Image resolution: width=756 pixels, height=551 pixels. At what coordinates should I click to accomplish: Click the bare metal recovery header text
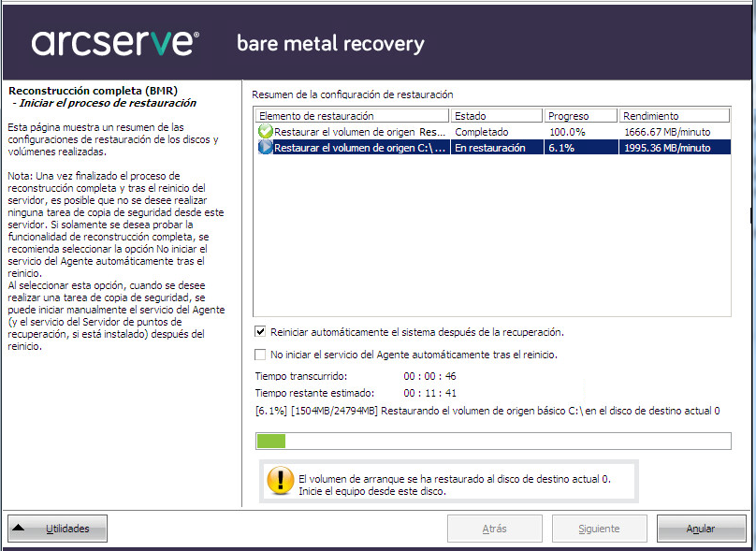[331, 44]
